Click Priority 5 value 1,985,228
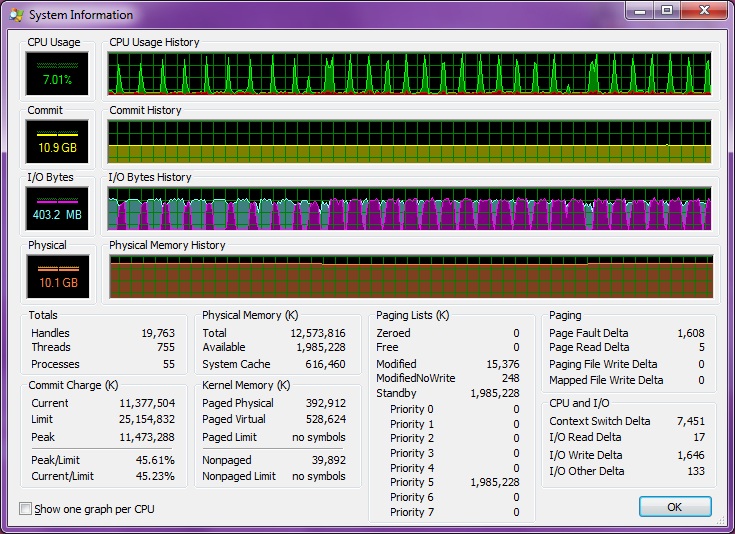 tap(495, 482)
